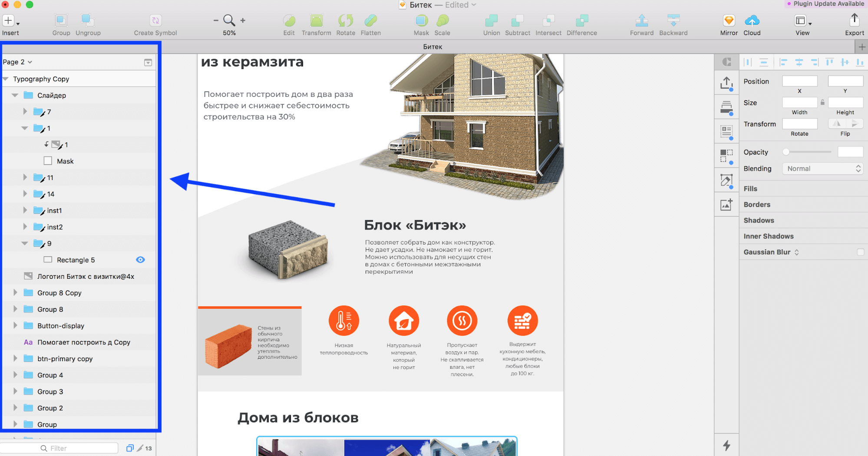Open the Blending mode dropdown
868x456 pixels.
coord(822,169)
